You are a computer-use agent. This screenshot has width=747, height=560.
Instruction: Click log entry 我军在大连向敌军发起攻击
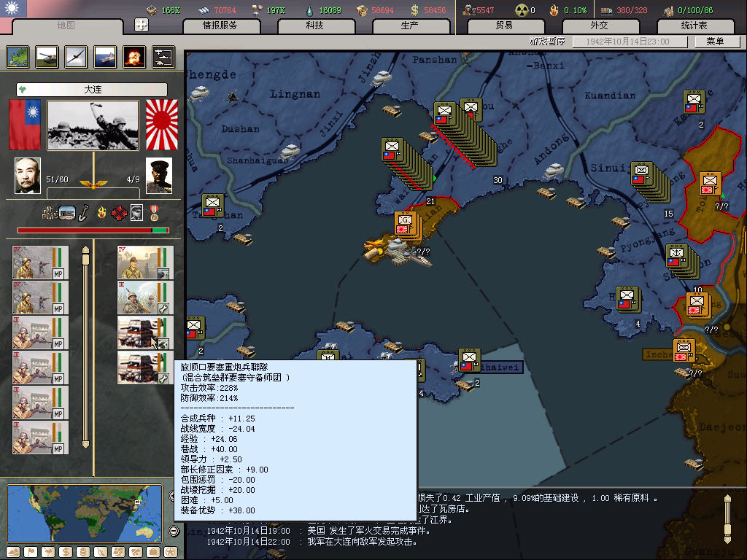pos(362,542)
